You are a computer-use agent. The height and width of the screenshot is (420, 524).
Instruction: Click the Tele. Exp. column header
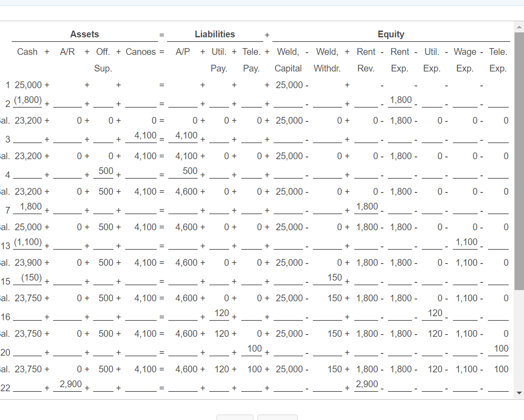498,60
